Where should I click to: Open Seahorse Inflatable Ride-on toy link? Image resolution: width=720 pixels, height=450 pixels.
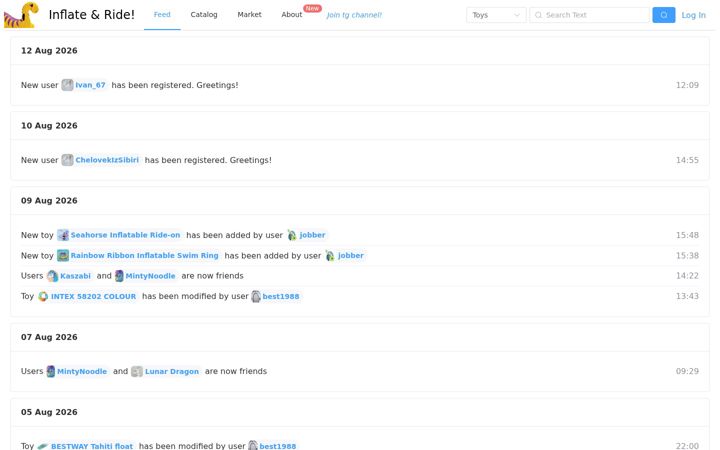[125, 235]
